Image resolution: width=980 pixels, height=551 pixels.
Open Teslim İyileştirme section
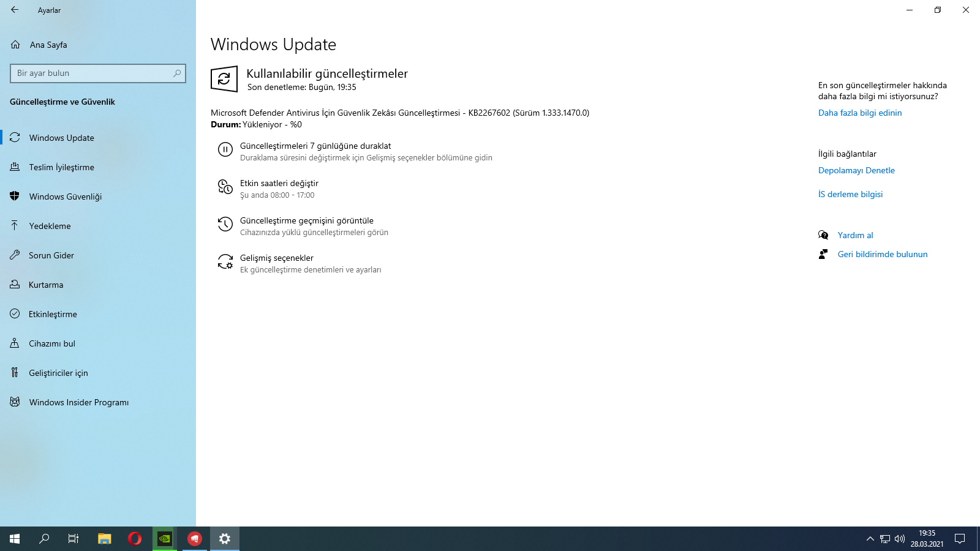[98, 167]
